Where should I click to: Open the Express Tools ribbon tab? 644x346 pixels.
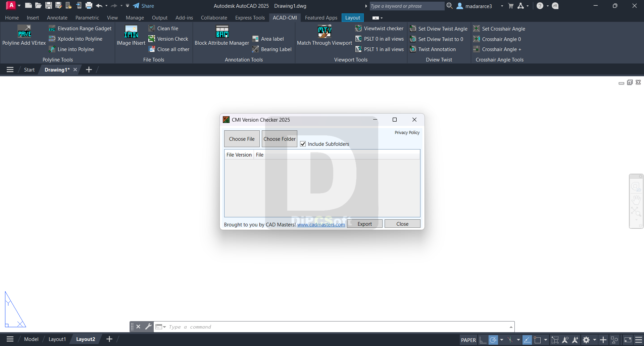click(250, 18)
